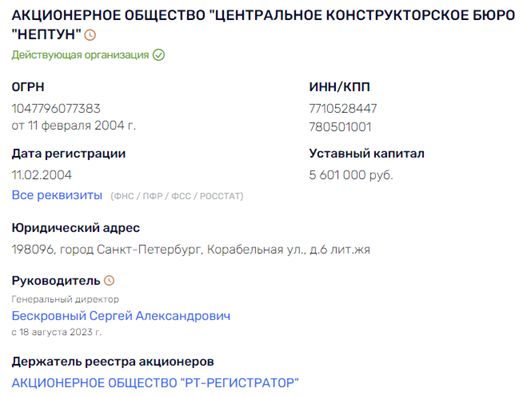Viewport: 531px width, 396px height.
Task: Click the company title heading НЕПТУН
Action: (263, 24)
